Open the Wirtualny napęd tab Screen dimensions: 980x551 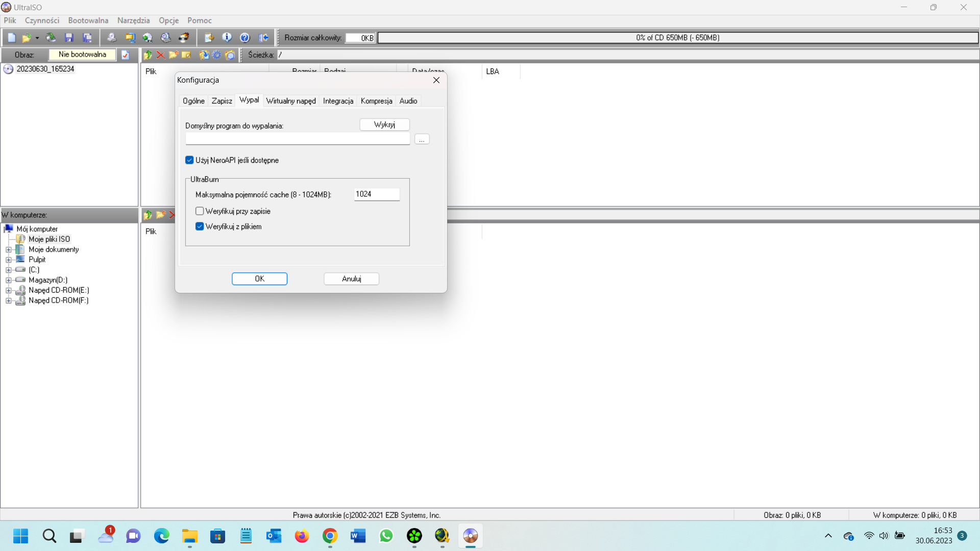point(291,101)
